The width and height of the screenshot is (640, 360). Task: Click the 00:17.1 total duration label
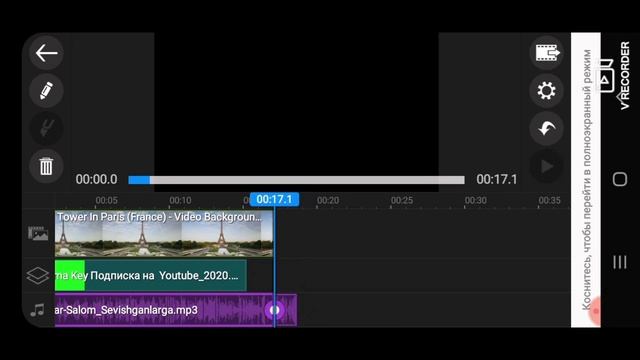pyautogui.click(x=497, y=179)
